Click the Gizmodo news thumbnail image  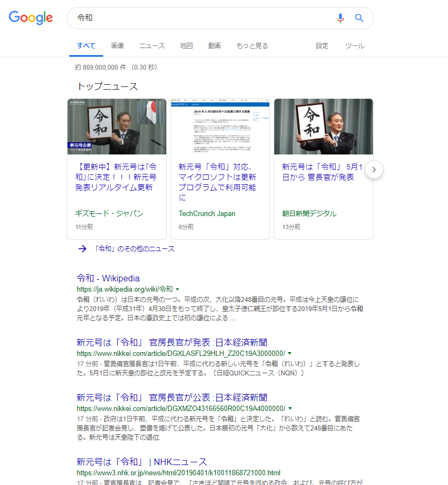click(117, 127)
